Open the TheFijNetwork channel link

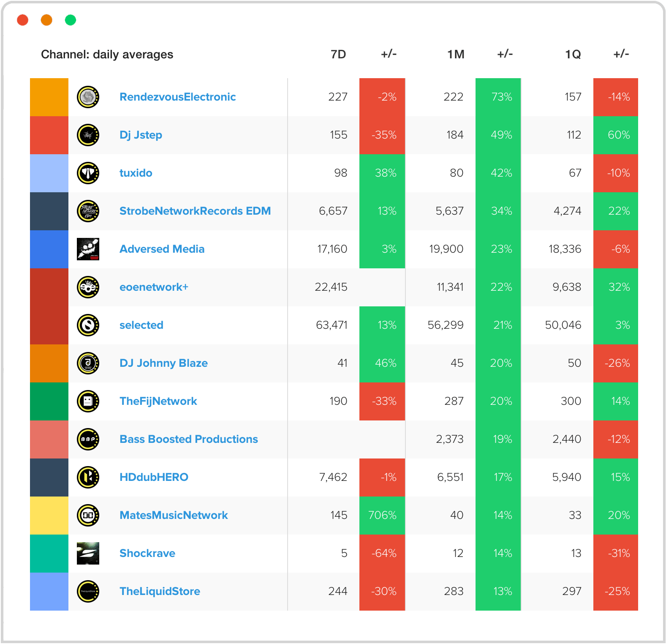[158, 401]
